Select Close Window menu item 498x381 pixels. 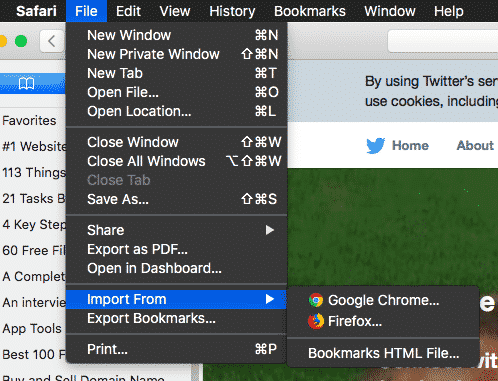tap(177, 142)
